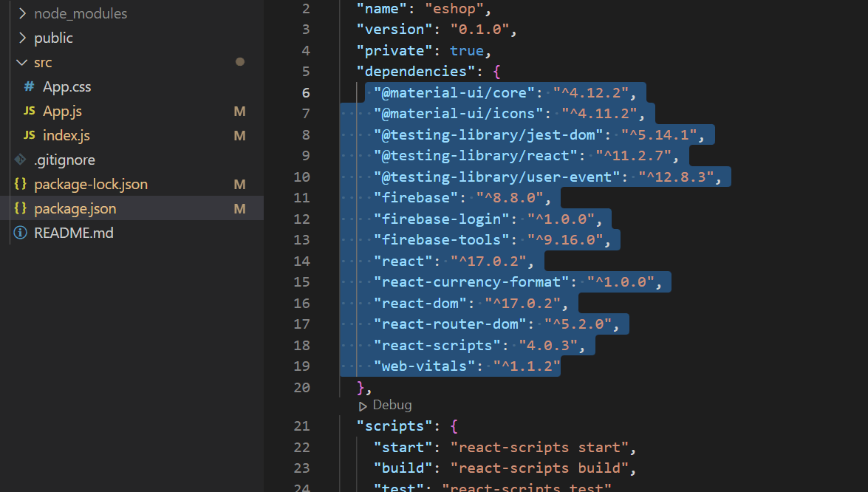Click the "version" key text
The width and height of the screenshot is (868, 492).
click(394, 30)
